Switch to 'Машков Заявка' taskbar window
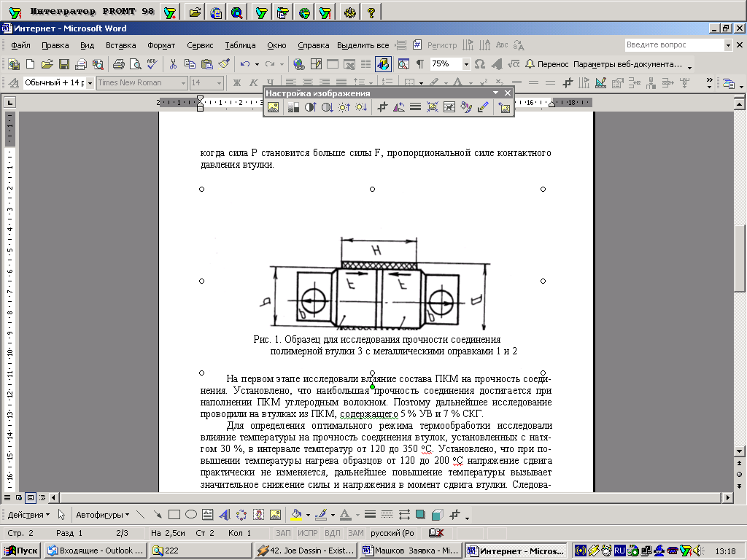747x560 pixels. (411, 551)
